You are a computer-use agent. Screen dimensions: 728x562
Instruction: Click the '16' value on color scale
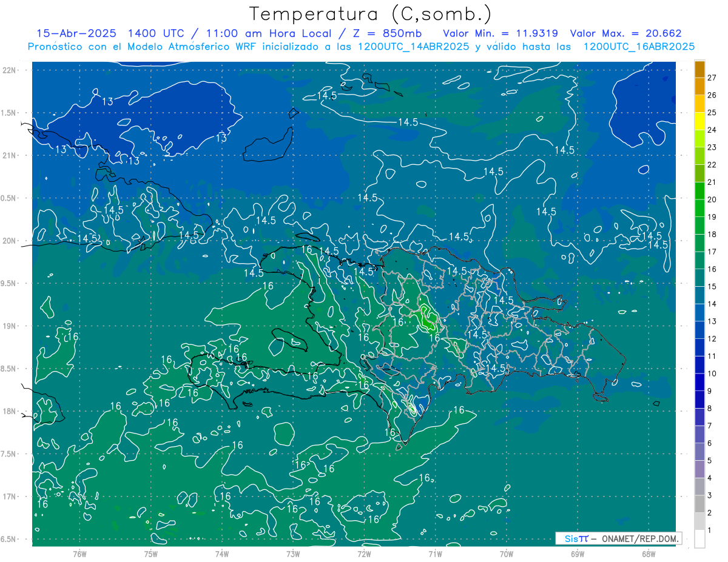[712, 269]
